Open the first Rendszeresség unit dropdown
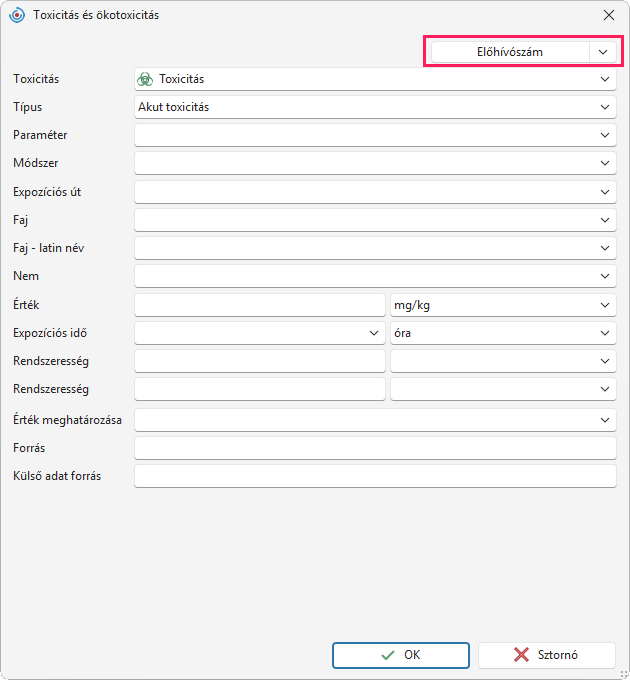Screen dimensions: 630x680 [x=503, y=361]
